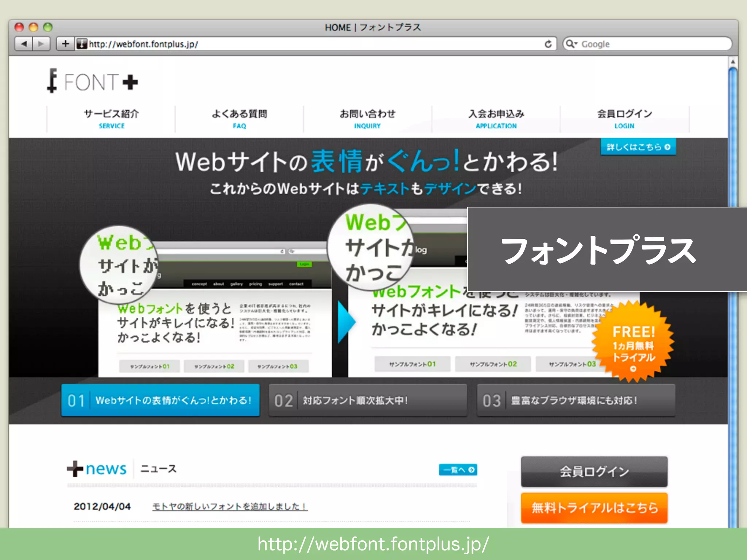This screenshot has width=747, height=560.
Task: Select tab 01 Webサイトの表情がぐんっ!とかわる!
Action: point(160,400)
